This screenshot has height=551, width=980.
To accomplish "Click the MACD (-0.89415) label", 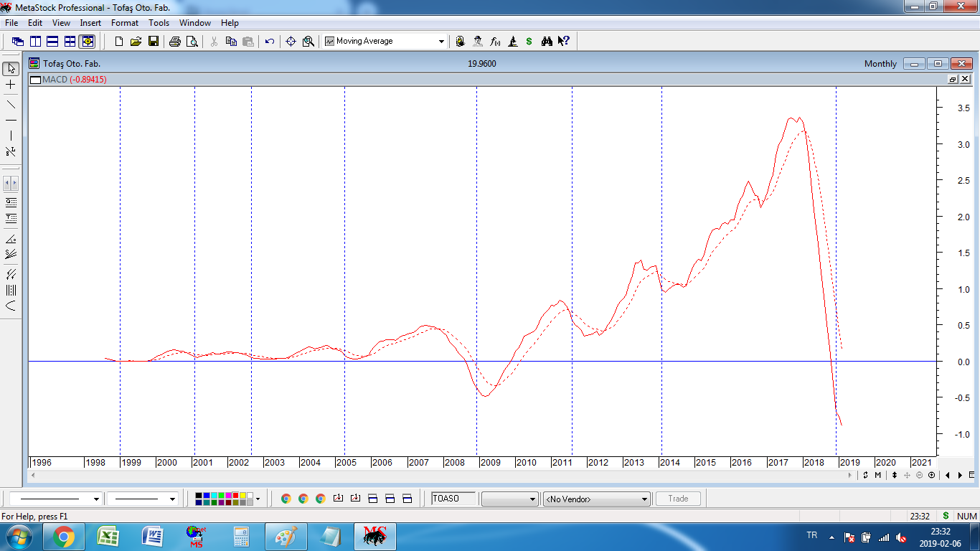I will point(75,80).
